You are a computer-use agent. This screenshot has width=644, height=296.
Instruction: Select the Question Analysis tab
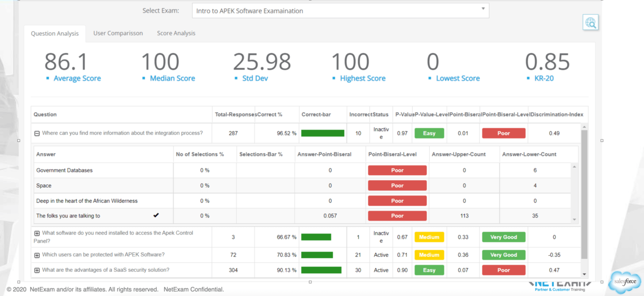[x=55, y=34]
